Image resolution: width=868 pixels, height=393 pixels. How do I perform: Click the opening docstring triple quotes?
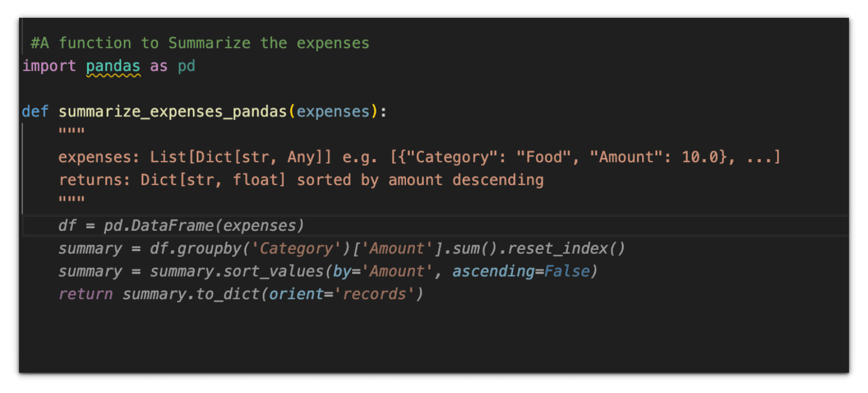click(72, 131)
